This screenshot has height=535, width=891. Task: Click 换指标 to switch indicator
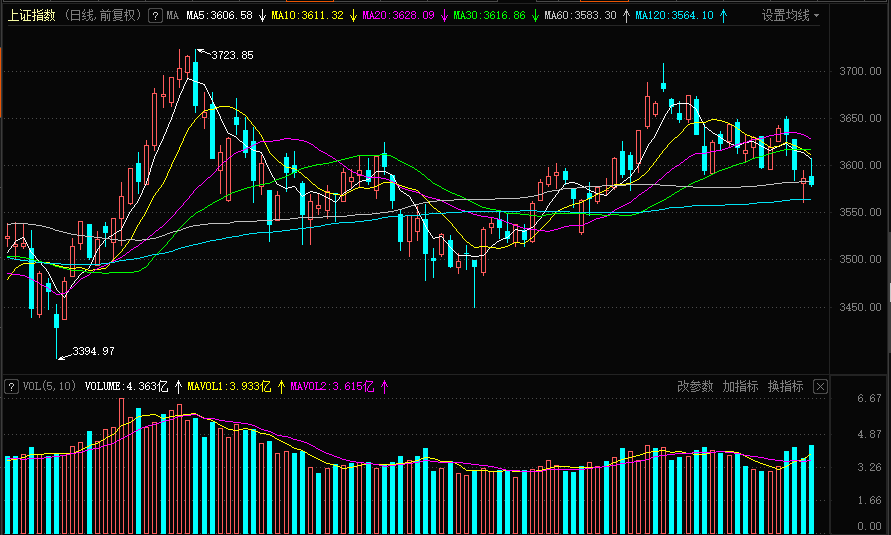point(785,386)
